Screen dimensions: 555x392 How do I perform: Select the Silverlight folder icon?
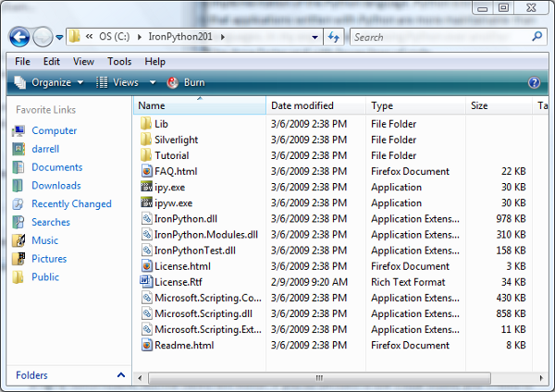[146, 140]
